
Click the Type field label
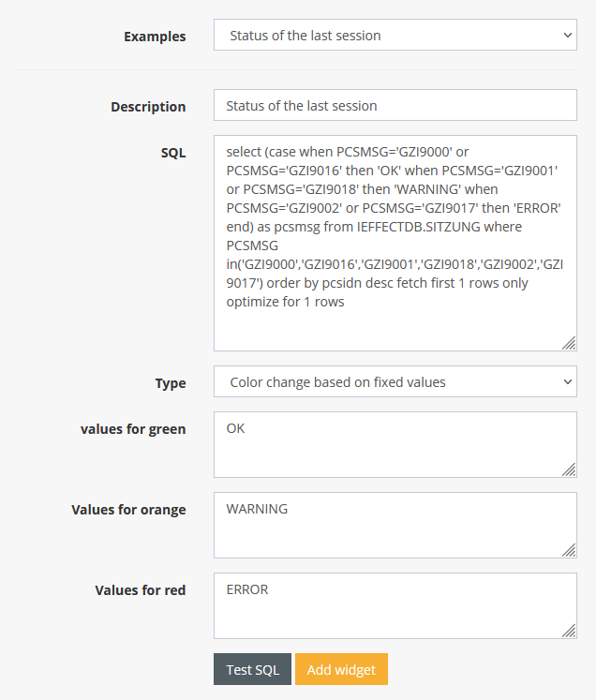170,383
